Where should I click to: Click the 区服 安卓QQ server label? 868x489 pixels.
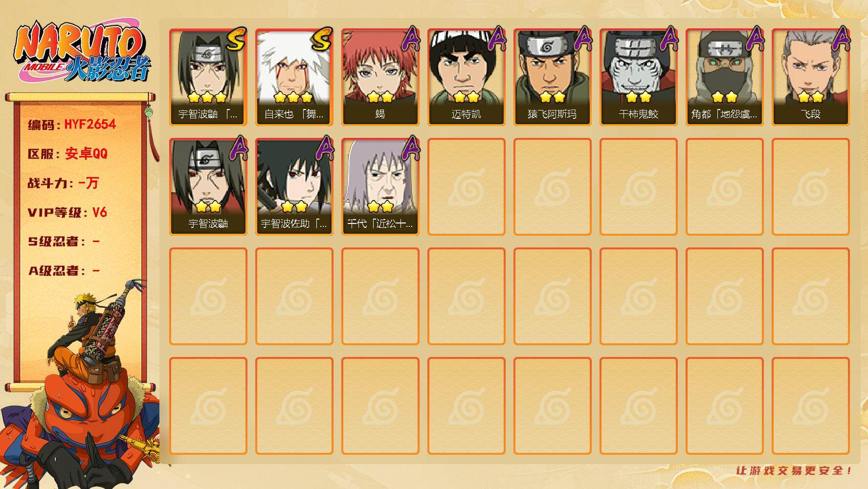(67, 154)
